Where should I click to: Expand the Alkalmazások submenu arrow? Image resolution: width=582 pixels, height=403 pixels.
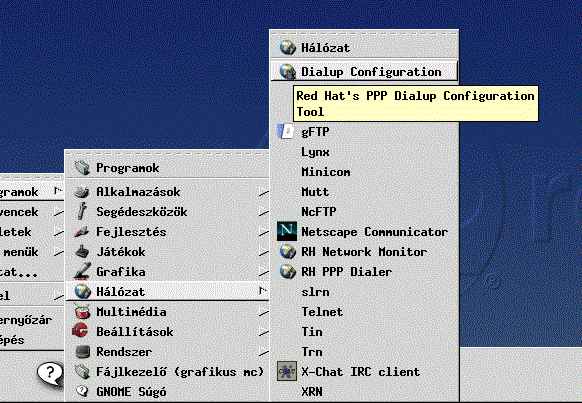(264, 193)
